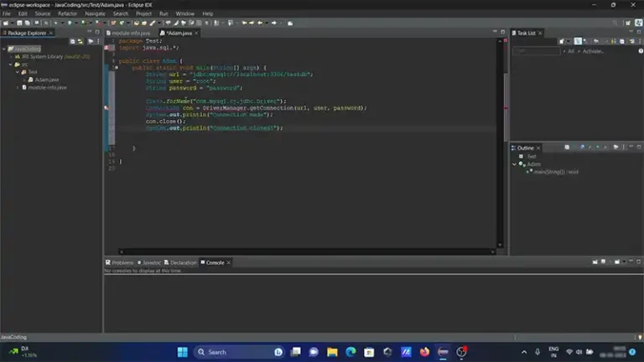Viewport: 644px width, 362px height.
Task: Click Last Edit Location toolbar arrow
Action: point(244,23)
